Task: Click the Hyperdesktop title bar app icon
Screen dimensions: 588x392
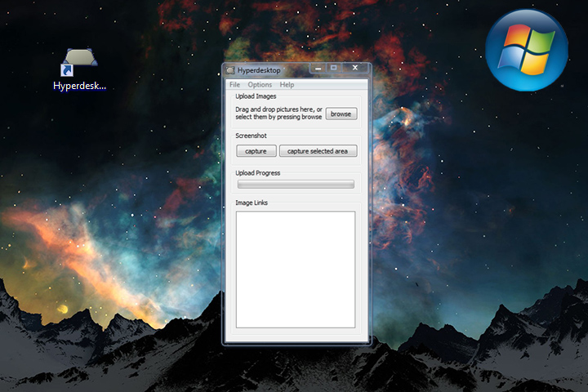Action: [x=229, y=70]
